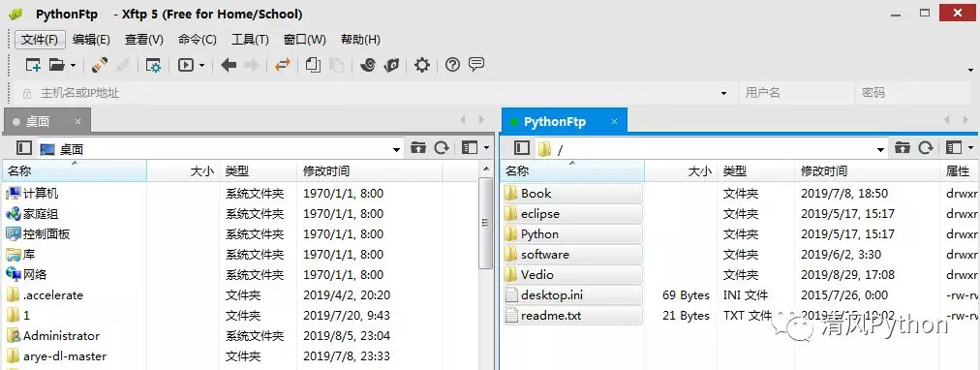Go up one folder in the 桌面 pane
Image resolution: width=980 pixels, height=370 pixels.
(418, 147)
